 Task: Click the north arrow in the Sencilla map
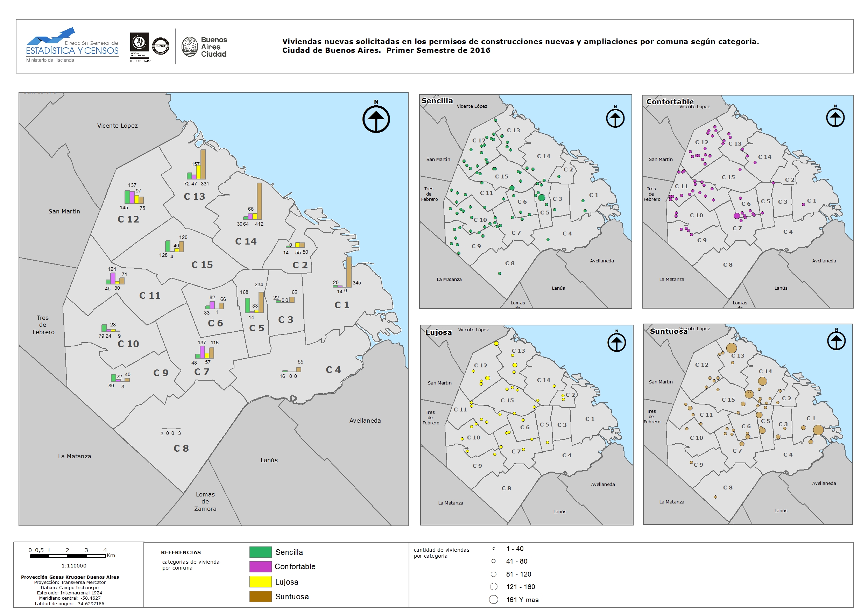coord(615,118)
